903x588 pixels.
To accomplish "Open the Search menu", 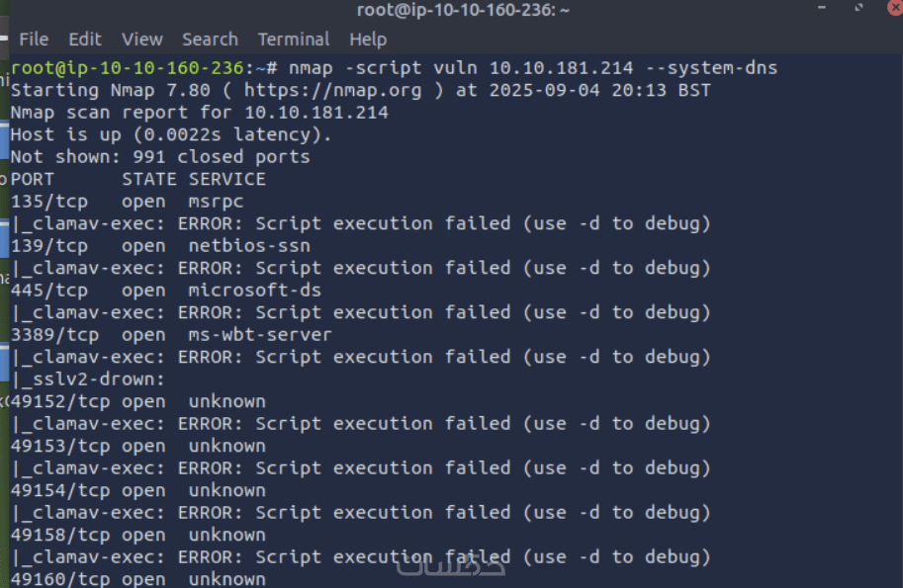I will click(210, 40).
